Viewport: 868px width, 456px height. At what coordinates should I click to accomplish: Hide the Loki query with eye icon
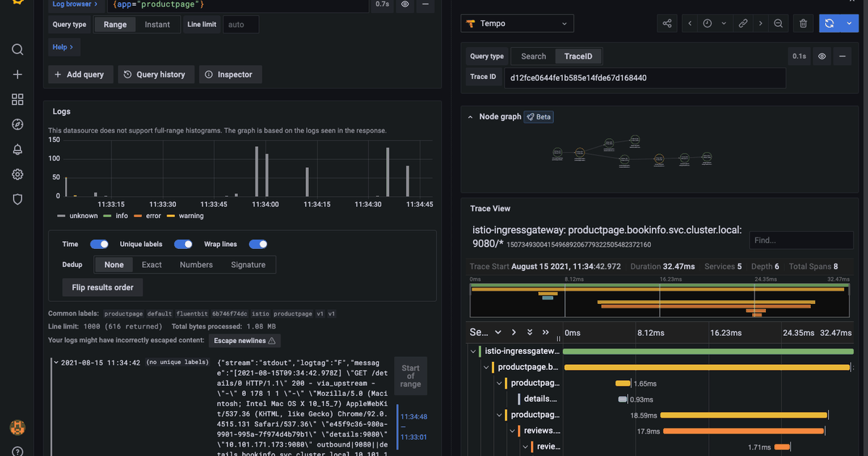tap(405, 4)
